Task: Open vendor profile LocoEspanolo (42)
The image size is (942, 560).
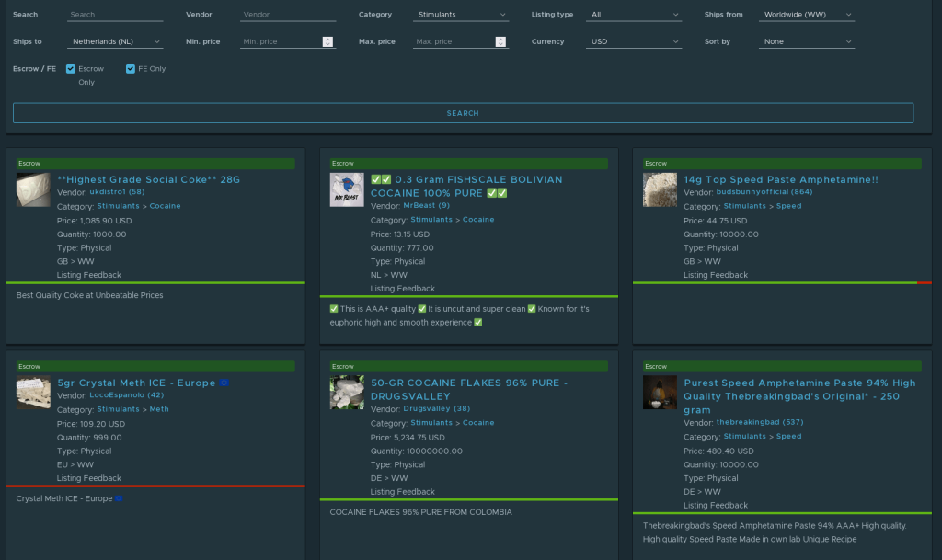Action: tap(127, 394)
